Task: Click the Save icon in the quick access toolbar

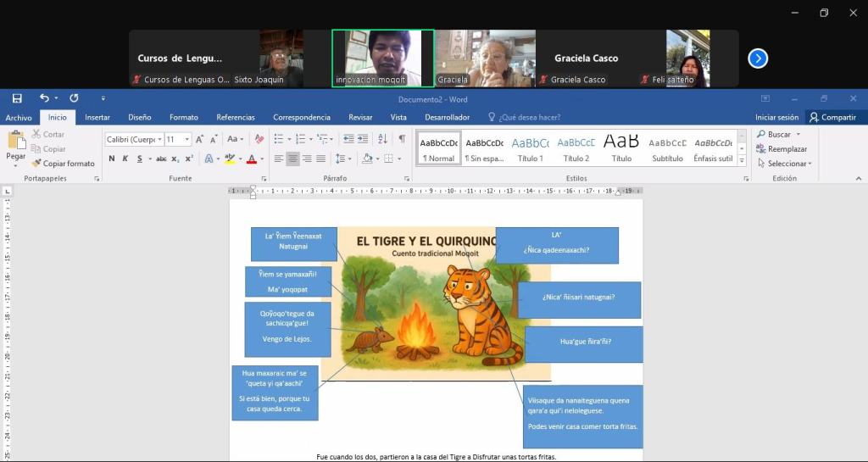Action: tap(17, 98)
